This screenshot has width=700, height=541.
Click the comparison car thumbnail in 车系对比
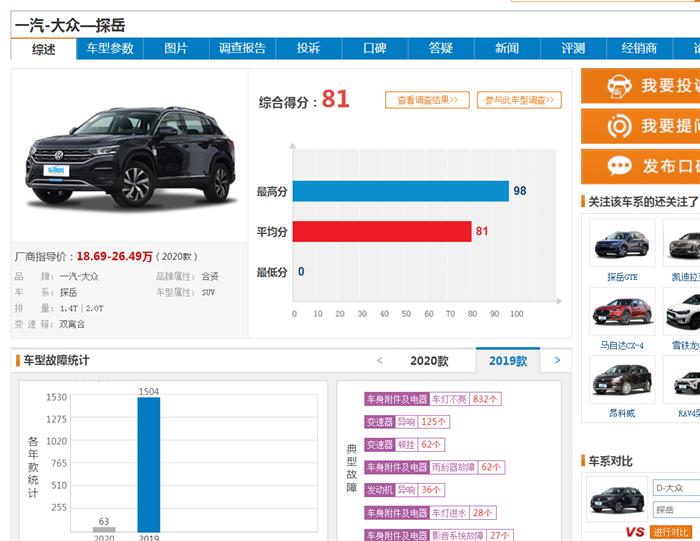[617, 499]
